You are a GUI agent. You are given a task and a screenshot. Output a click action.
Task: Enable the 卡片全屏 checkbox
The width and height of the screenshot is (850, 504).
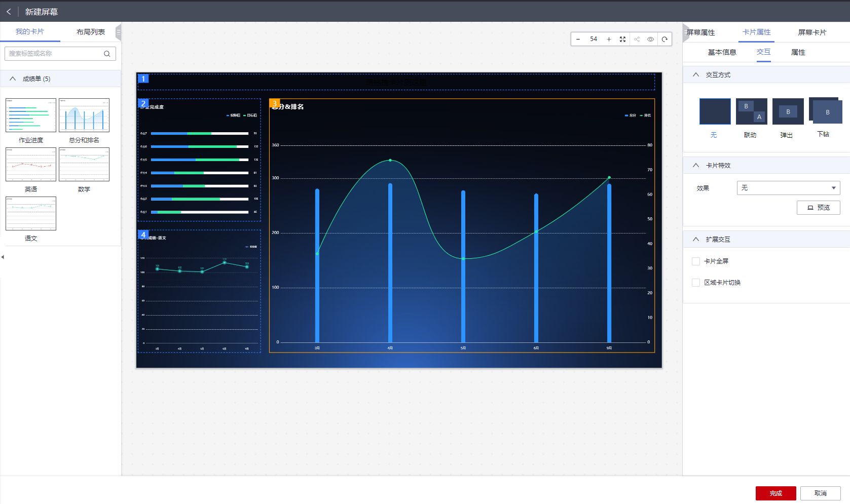coord(696,261)
